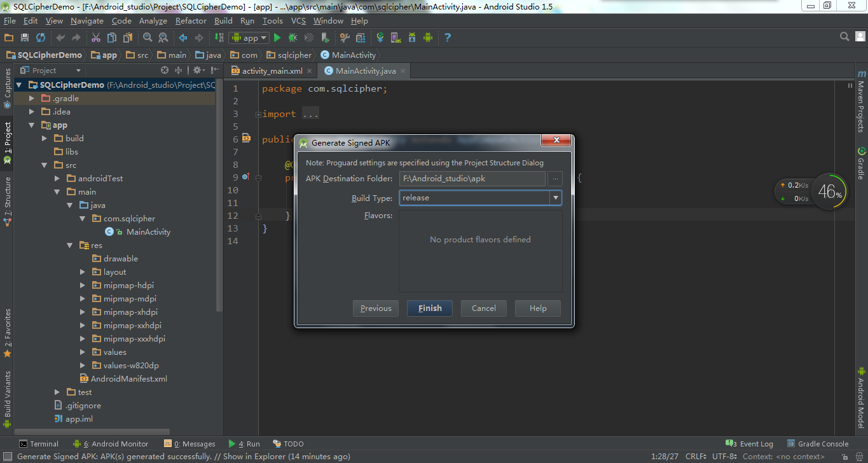Open the Refactor menu
Screen dimensions: 868x463
191,20
